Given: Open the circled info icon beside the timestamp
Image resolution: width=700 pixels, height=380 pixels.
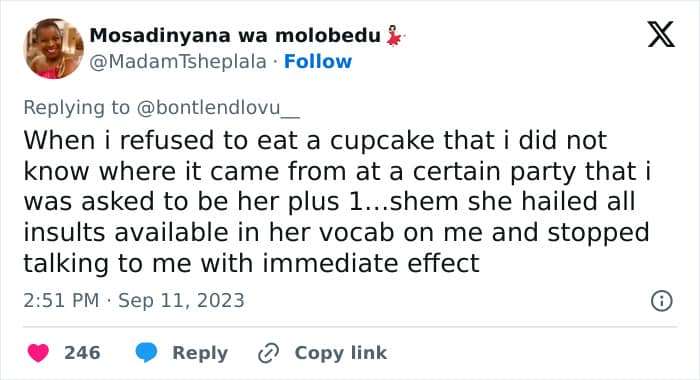Looking at the screenshot, I should pyautogui.click(x=662, y=301).
